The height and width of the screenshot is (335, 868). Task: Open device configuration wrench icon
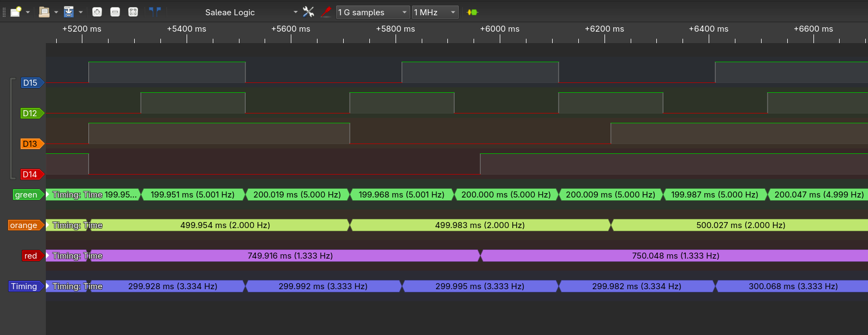click(308, 12)
